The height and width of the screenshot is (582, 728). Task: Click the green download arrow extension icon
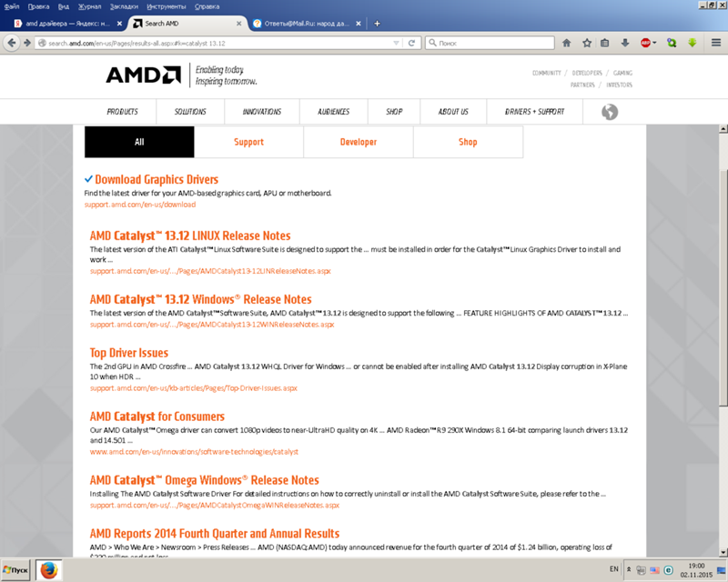[x=693, y=43]
